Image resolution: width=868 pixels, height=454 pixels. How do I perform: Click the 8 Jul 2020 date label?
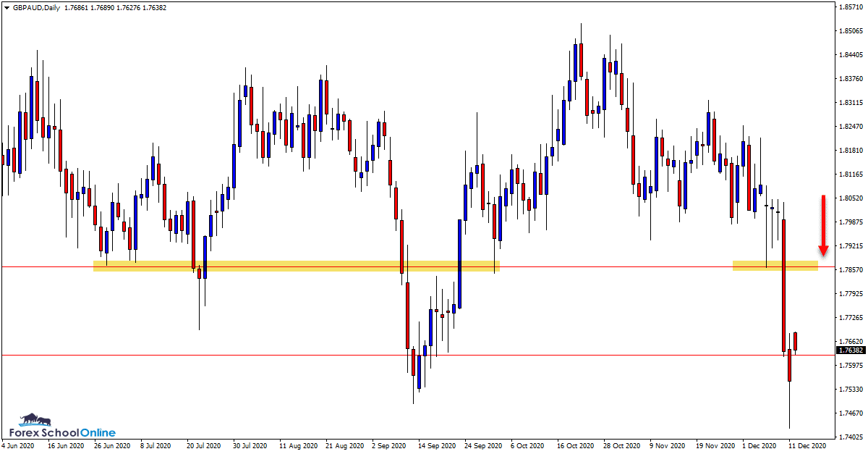(156, 447)
